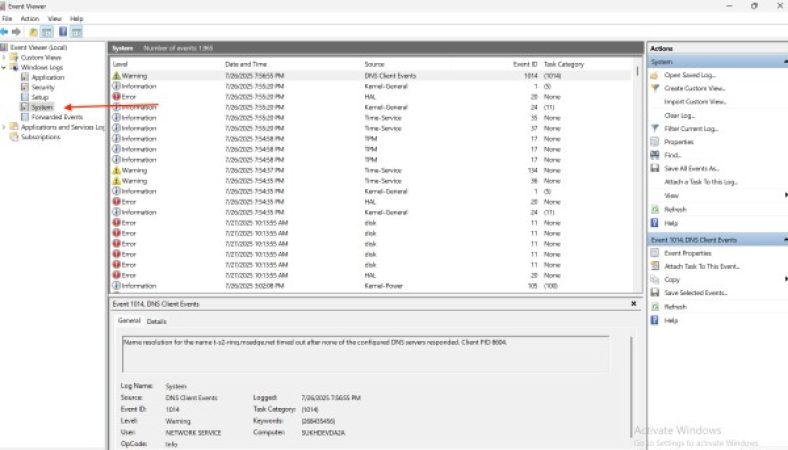Close the Event 1014 preview pane
This screenshot has width=788, height=450.
click(x=634, y=304)
